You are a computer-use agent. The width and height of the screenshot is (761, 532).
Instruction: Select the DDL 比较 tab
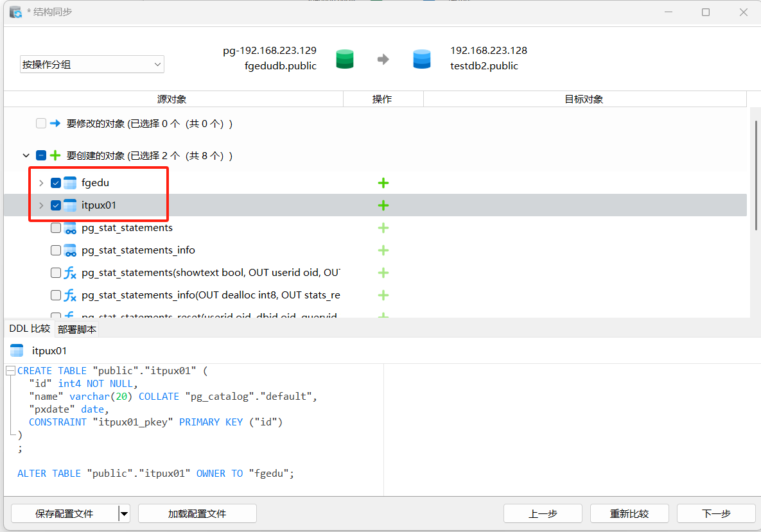[x=29, y=329]
